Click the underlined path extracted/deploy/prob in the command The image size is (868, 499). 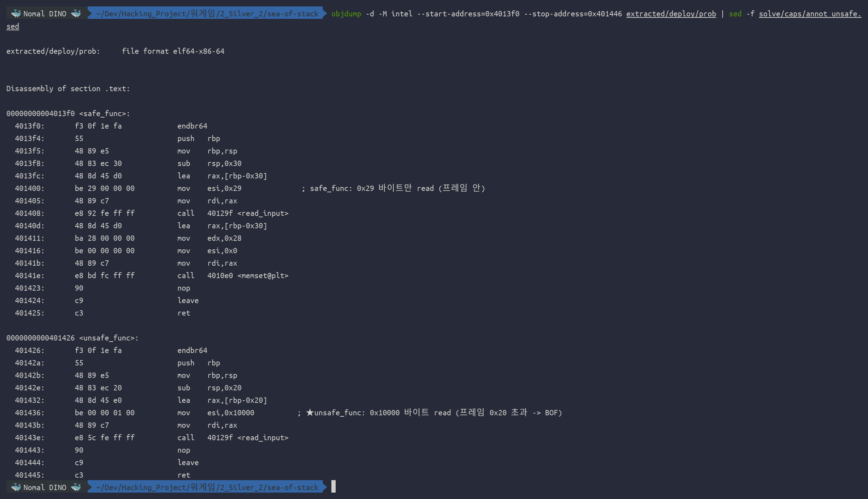click(671, 14)
